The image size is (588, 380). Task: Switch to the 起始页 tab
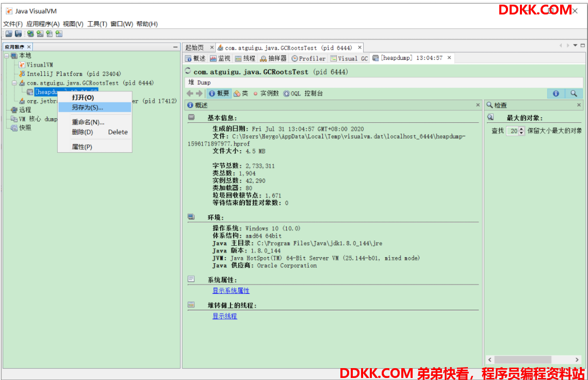(194, 47)
